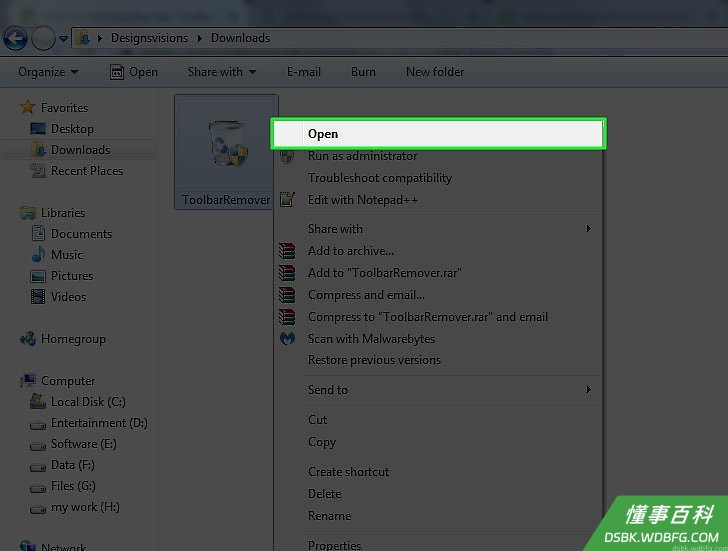Open Local Disk (C:)

pyautogui.click(x=88, y=402)
